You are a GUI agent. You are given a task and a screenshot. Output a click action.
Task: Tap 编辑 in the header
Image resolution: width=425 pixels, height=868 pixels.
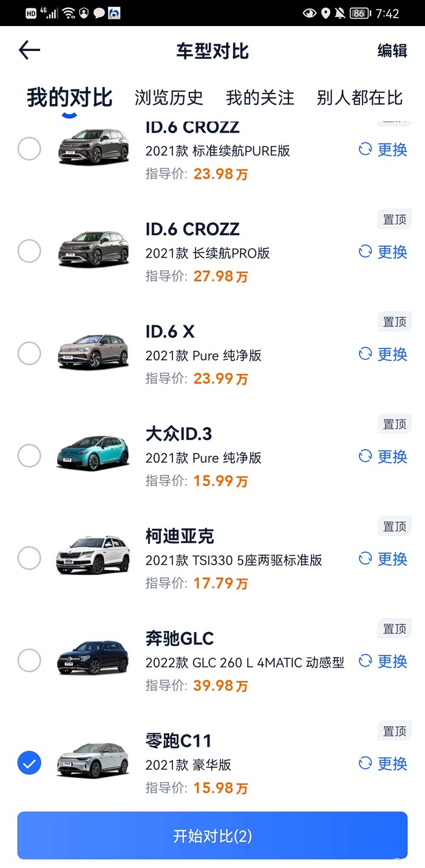point(392,50)
